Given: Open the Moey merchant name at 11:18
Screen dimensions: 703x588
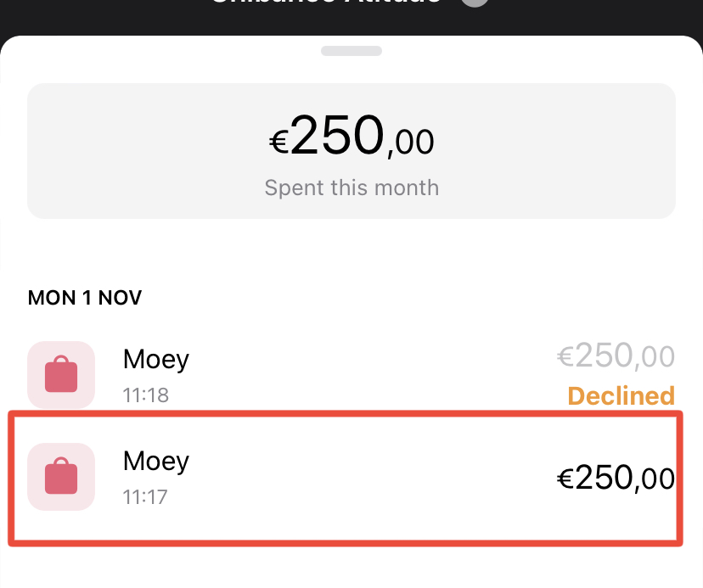Looking at the screenshot, I should [156, 359].
